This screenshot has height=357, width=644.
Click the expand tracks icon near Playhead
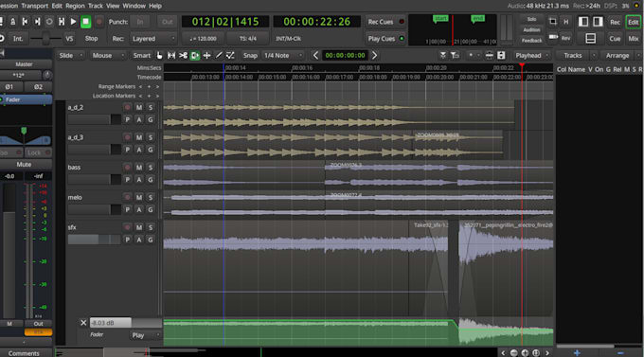coord(501,56)
